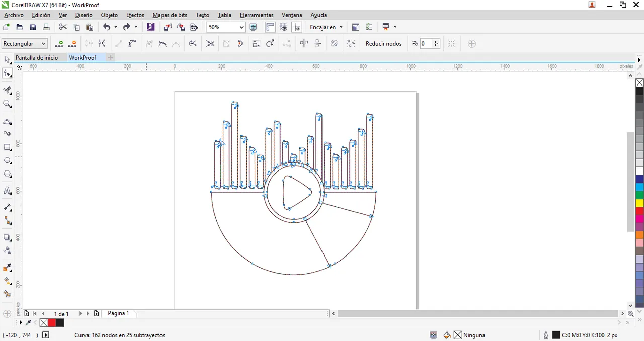Choose the Transparency tool
The height and width of the screenshot is (341, 644).
(7, 250)
